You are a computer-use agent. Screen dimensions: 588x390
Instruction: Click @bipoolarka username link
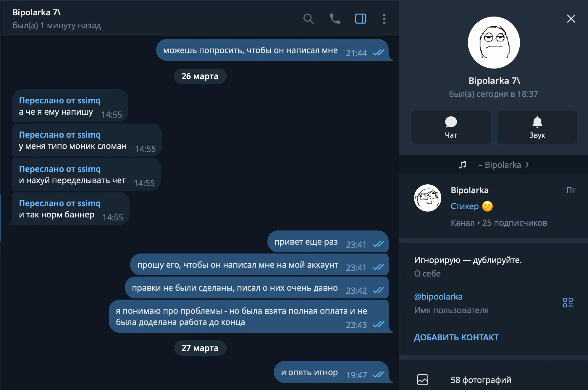click(438, 297)
